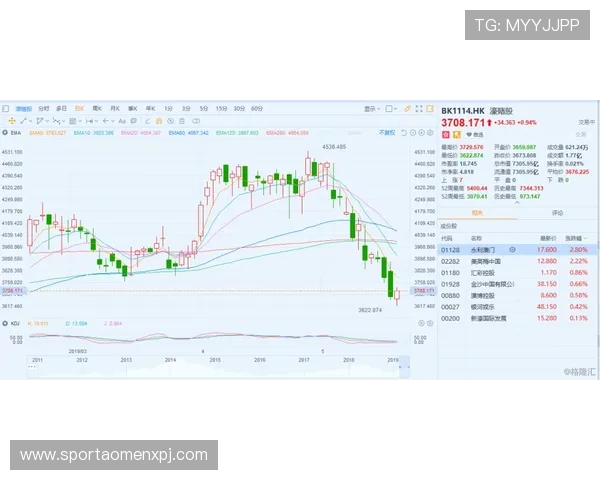Screen dimensions: 600x480
Task: Open the 评论 tab
Action: coord(558,213)
